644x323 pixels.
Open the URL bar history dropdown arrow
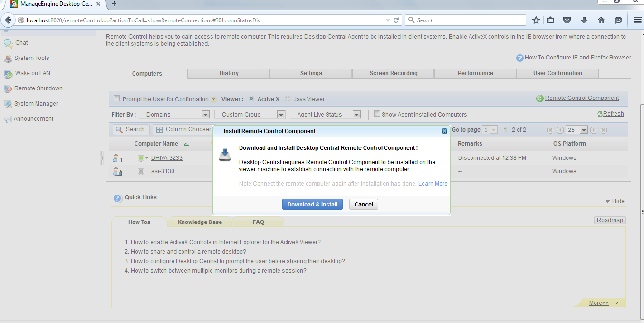(x=388, y=20)
